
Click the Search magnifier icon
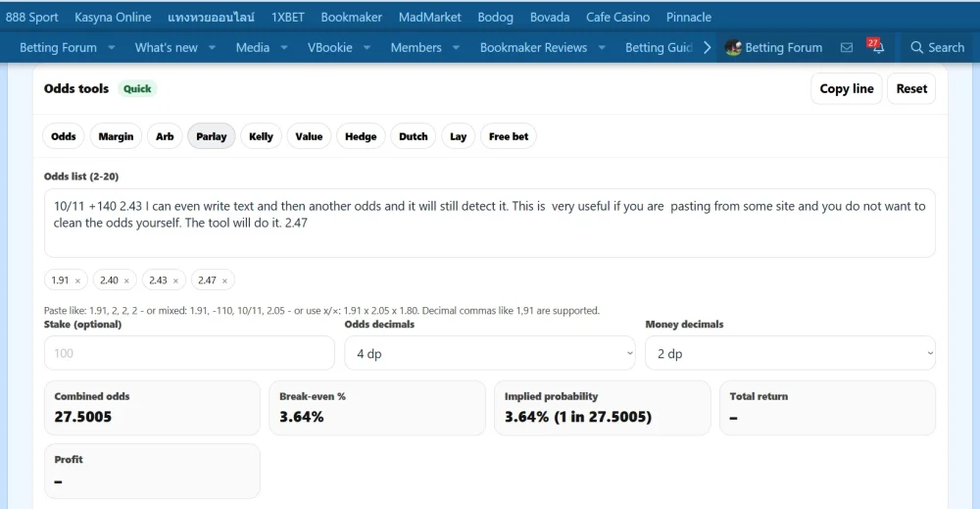tap(916, 47)
